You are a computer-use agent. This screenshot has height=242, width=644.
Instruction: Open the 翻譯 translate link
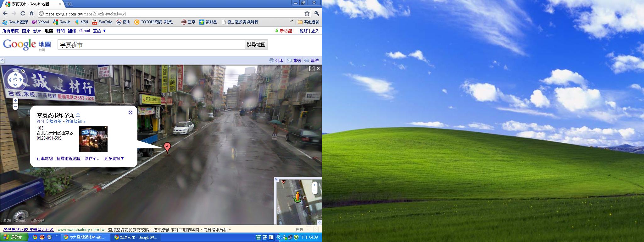72,31
